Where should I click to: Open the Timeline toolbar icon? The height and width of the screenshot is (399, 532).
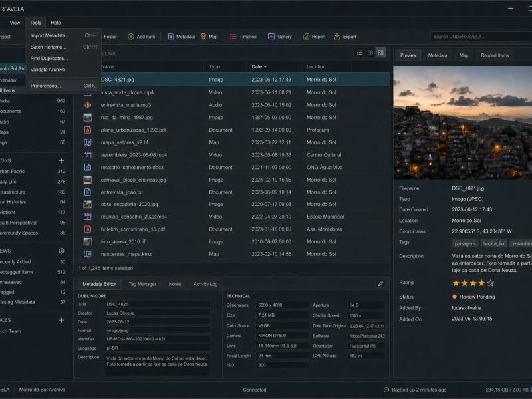coord(233,37)
